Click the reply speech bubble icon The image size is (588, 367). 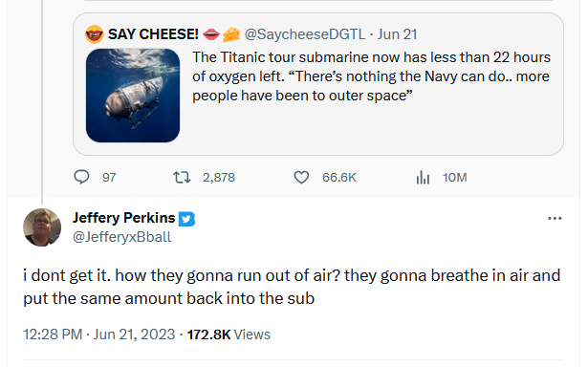(81, 177)
